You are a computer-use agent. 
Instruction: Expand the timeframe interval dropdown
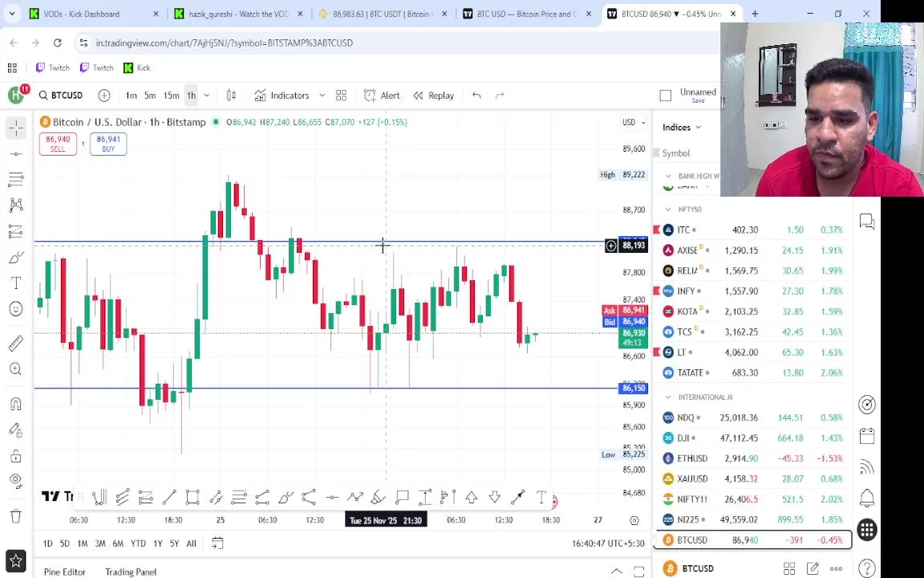point(206,96)
